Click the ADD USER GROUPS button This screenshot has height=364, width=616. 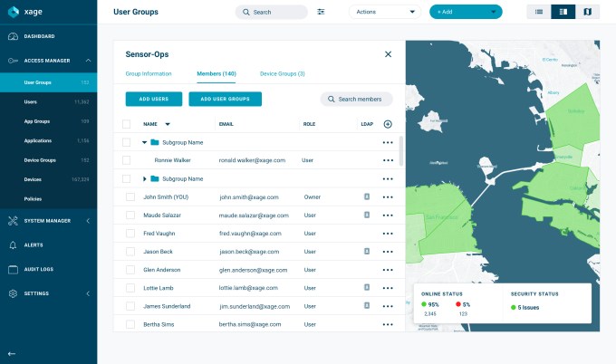click(x=225, y=99)
